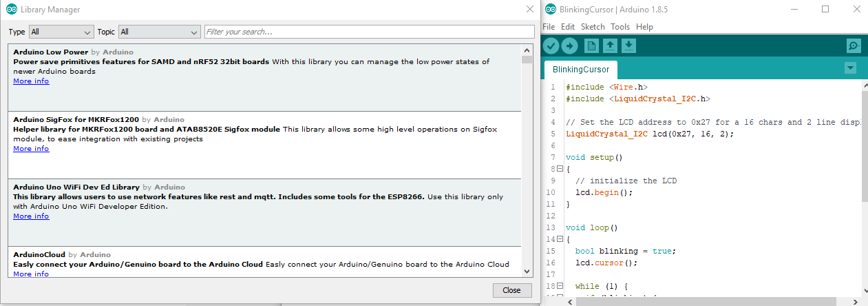Open the File menu
This screenshot has width=868, height=306.
(x=549, y=27)
